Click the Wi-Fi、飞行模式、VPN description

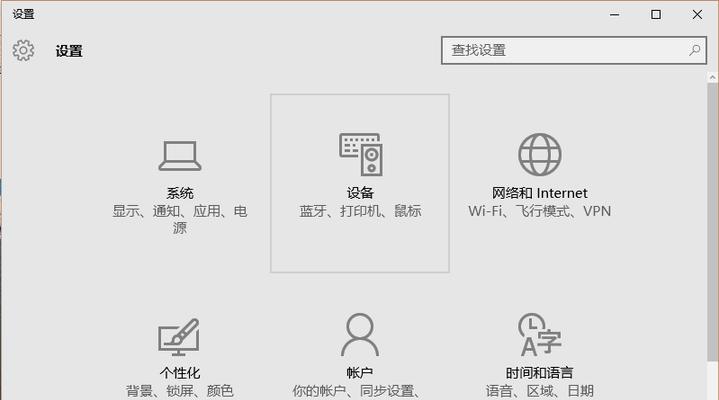tap(540, 211)
